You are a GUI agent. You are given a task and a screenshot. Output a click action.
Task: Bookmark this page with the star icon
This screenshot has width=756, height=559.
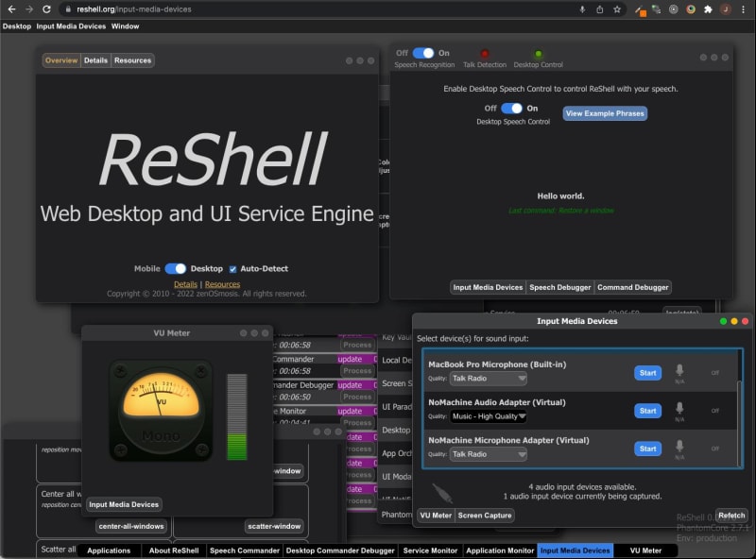pyautogui.click(x=617, y=9)
